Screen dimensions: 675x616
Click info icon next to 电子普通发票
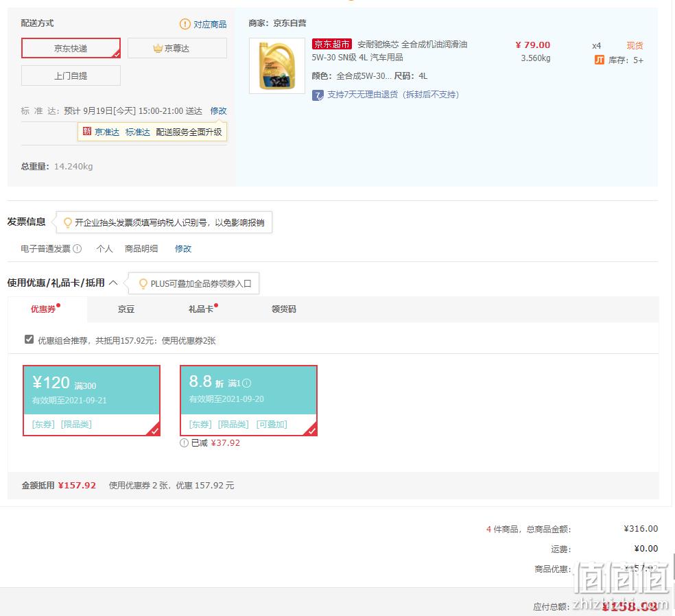pos(77,248)
